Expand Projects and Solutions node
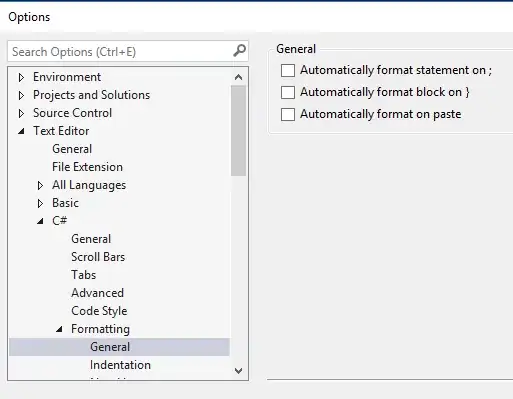 [x=21, y=95]
